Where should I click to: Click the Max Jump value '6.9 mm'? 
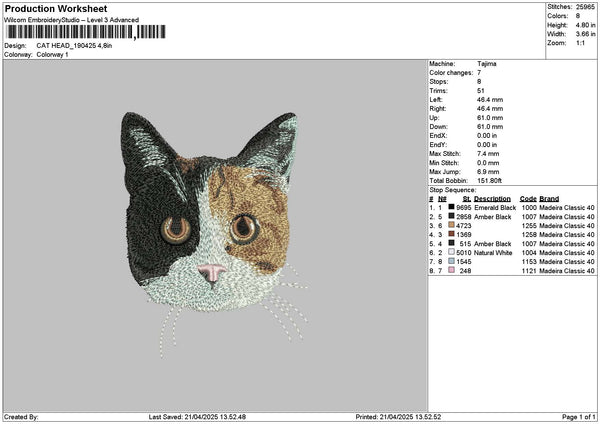coord(488,172)
